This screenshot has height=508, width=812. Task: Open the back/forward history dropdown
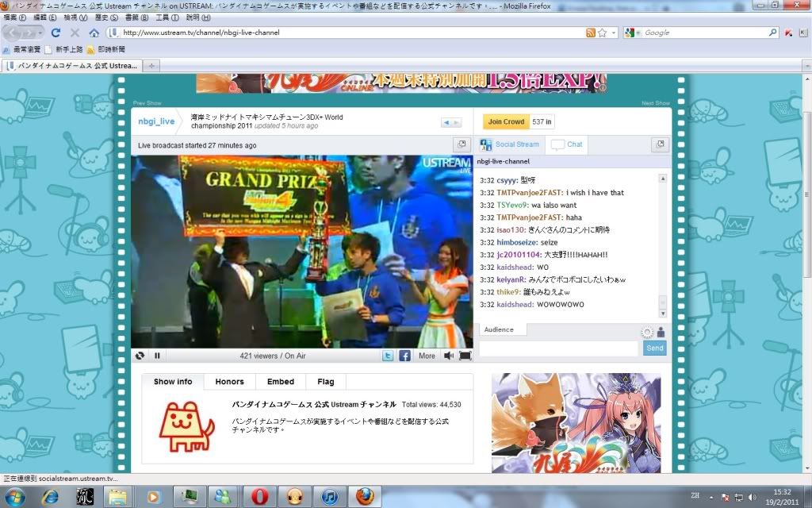40,33
